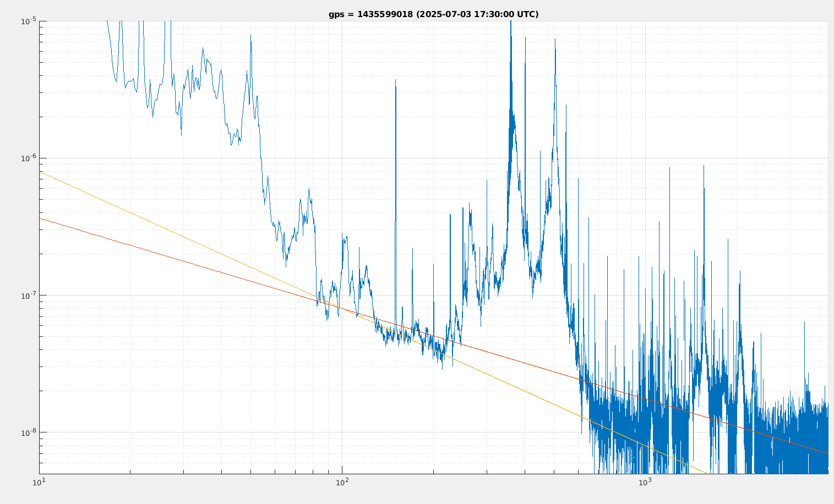Click the 10^-7 y-axis tick label
834x504 pixels.
pos(29,295)
